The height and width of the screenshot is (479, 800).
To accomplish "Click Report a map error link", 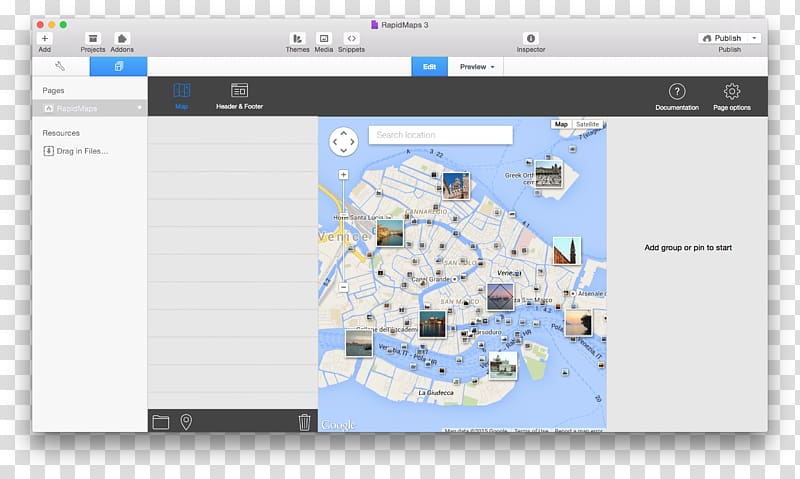I will [x=579, y=431].
